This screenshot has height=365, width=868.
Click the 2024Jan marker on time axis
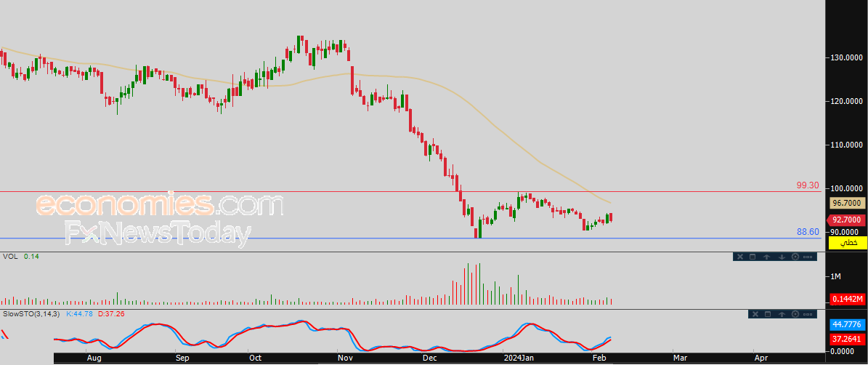tap(518, 359)
